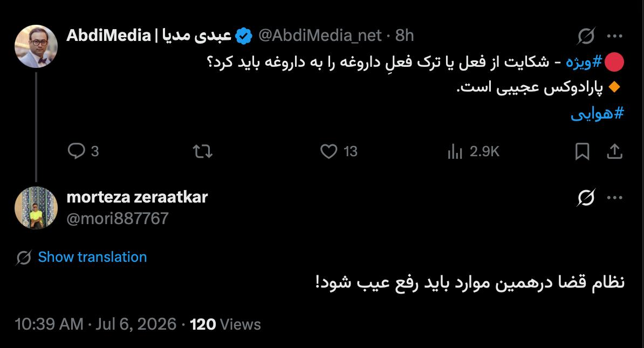Screen dimensions: 644x348
Task: Open AbdiMedia profile picture
Action: pyautogui.click(x=36, y=46)
